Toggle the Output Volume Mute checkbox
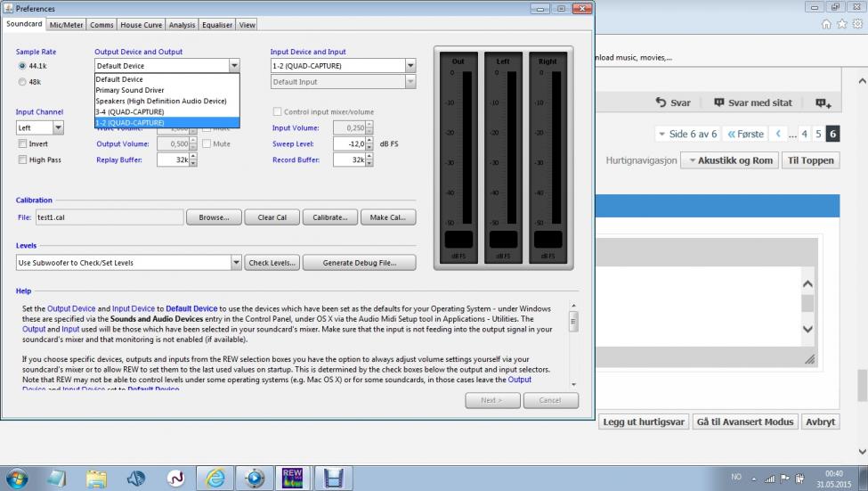The image size is (868, 491). [x=207, y=143]
